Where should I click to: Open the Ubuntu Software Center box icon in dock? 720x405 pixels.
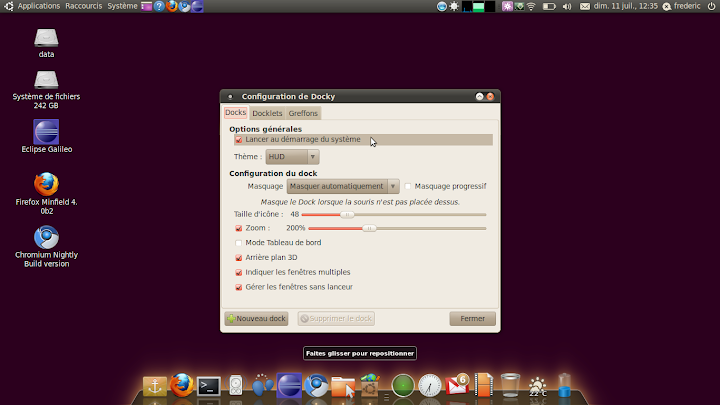coord(370,385)
